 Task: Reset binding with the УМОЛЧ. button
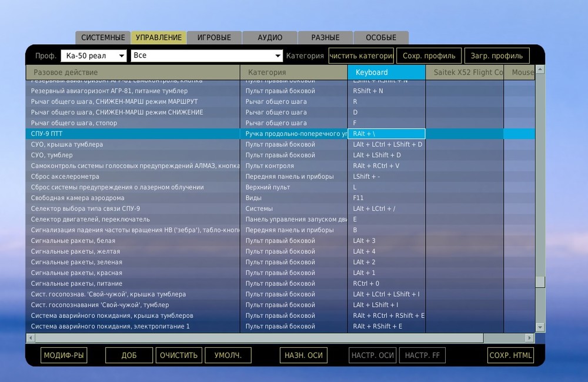coord(227,355)
